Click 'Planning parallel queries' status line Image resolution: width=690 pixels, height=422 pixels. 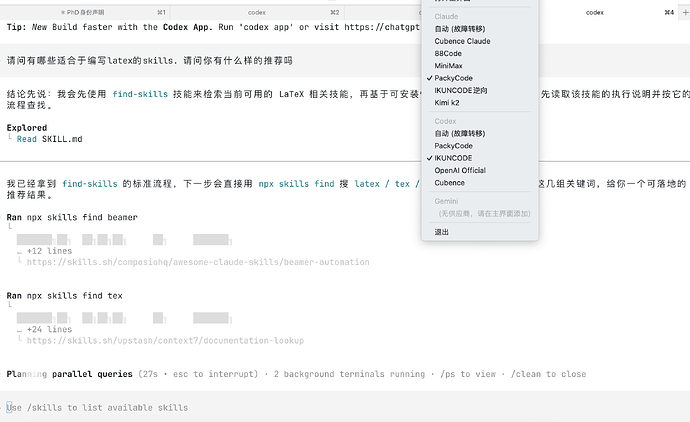[x=70, y=374]
